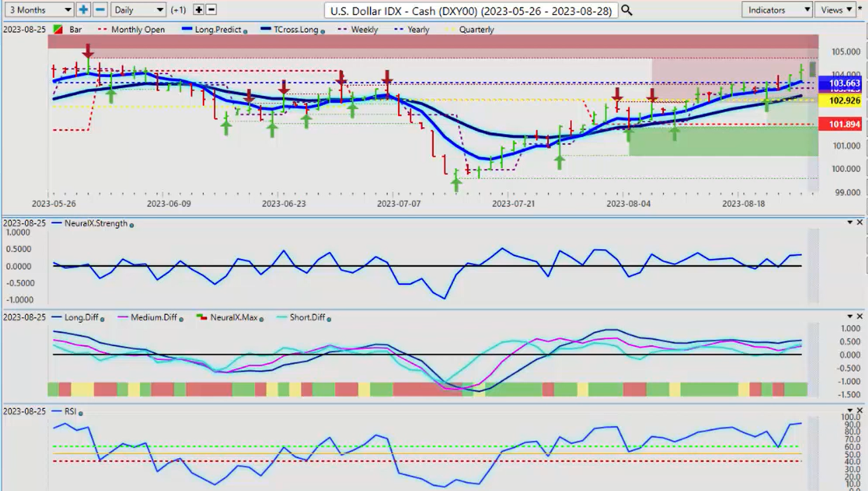Click the 2023-06-09 date axis label

point(169,204)
